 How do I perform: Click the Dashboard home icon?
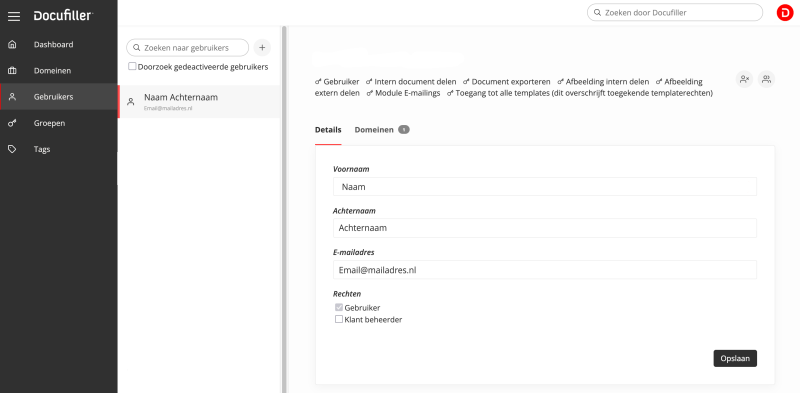[13, 44]
